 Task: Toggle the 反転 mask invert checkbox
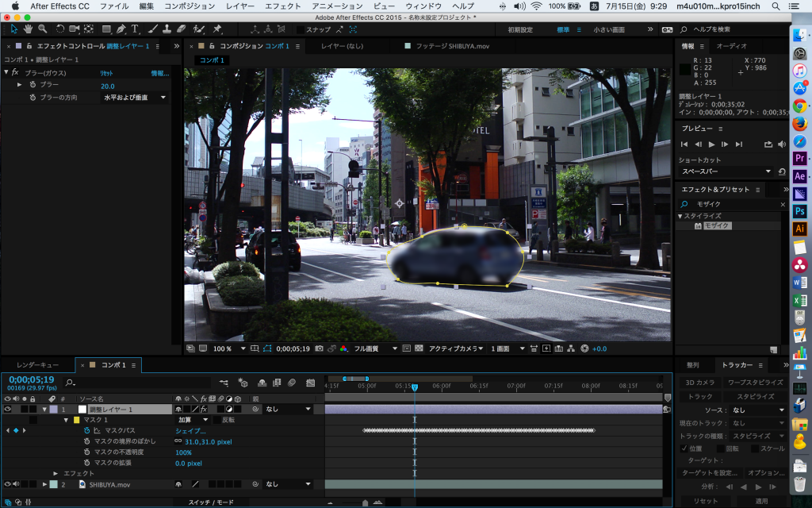(217, 420)
